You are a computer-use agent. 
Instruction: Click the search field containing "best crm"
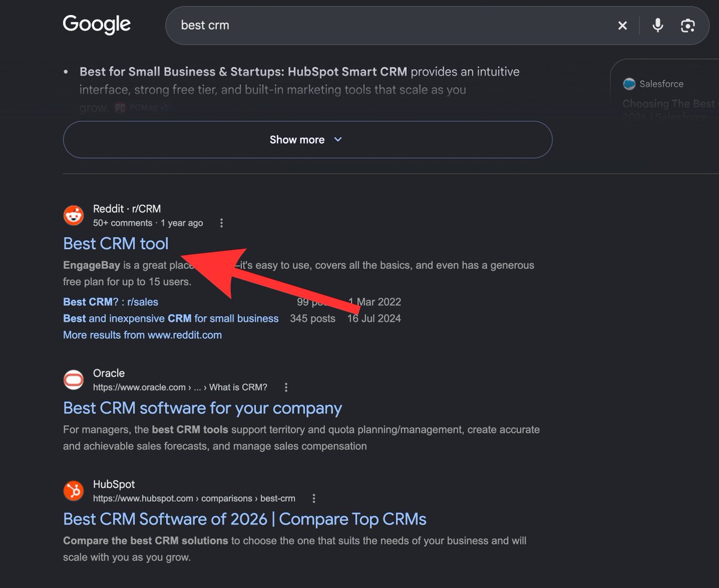(x=437, y=26)
